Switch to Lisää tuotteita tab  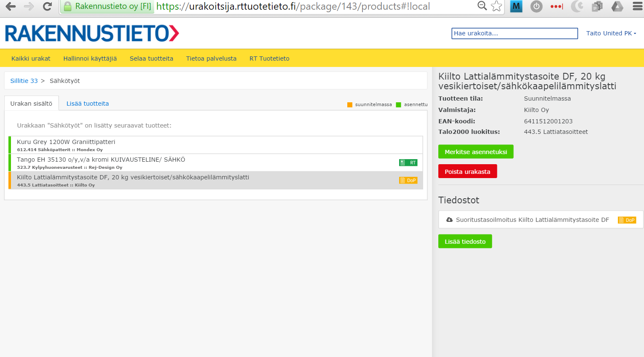click(88, 104)
